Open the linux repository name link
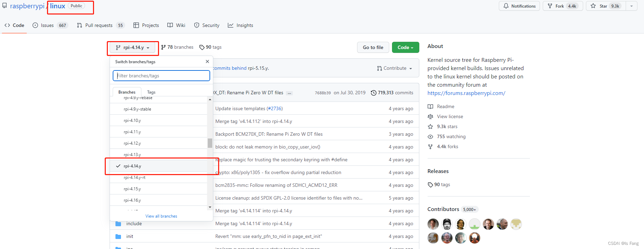This screenshot has width=644, height=249. (57, 6)
